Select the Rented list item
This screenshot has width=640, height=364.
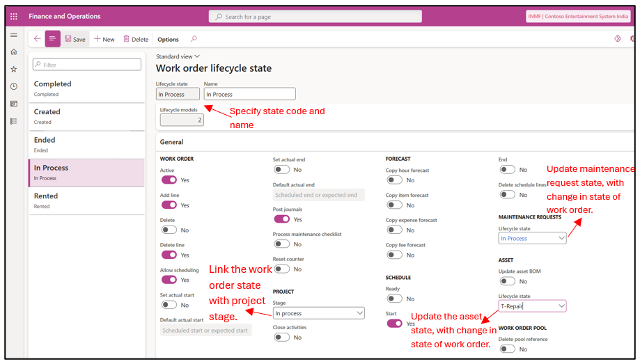point(86,200)
